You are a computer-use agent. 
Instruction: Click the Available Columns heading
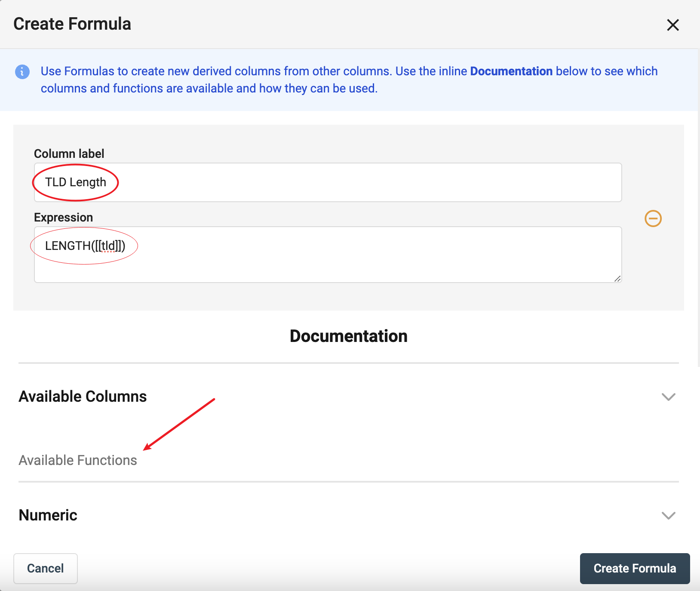(83, 397)
